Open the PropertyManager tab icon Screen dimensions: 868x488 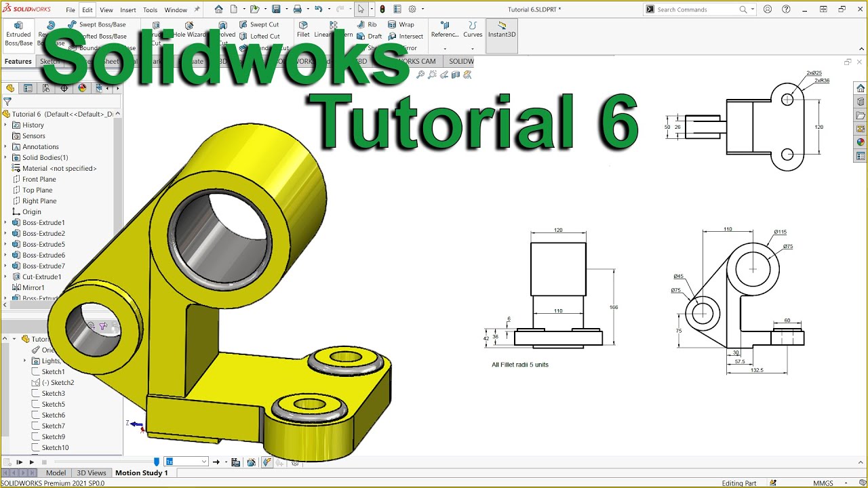click(28, 88)
